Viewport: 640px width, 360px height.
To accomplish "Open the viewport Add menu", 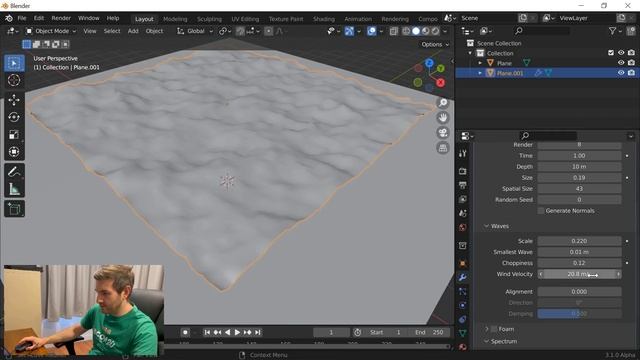I will (x=133, y=31).
